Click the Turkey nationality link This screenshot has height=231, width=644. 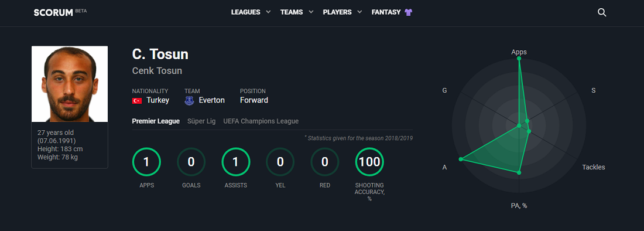tap(157, 100)
